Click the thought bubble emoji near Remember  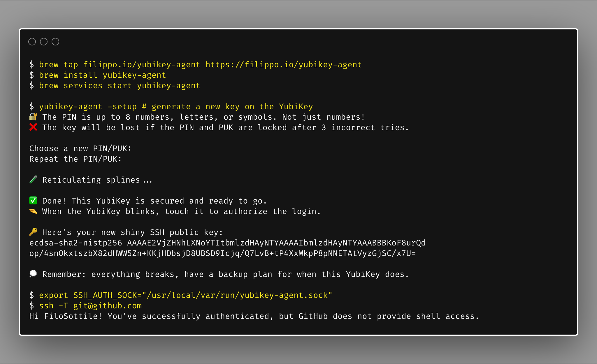33,274
